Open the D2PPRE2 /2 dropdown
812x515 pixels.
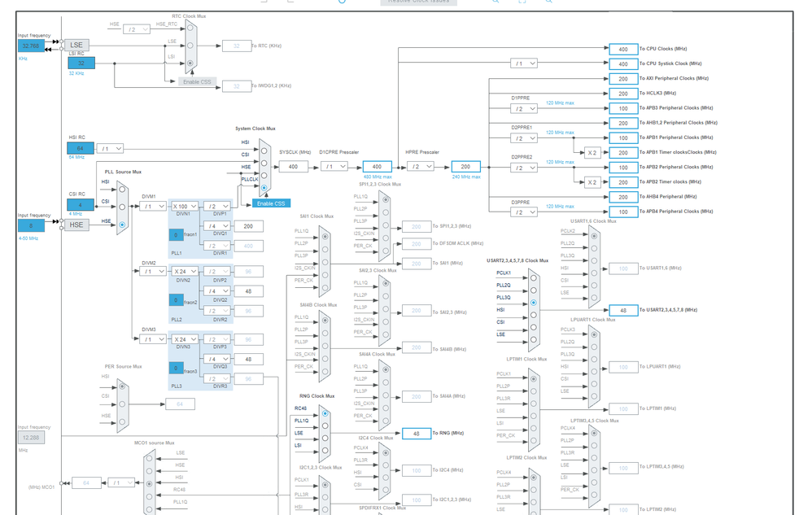(523, 168)
